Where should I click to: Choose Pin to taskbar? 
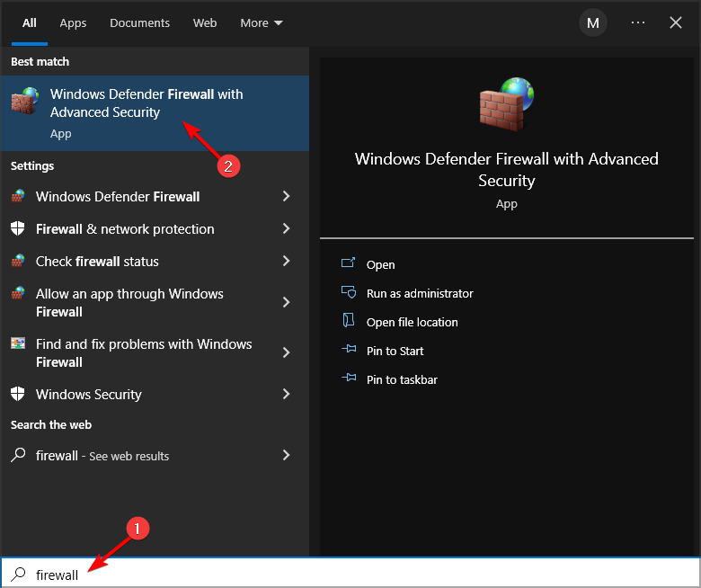[x=402, y=379]
